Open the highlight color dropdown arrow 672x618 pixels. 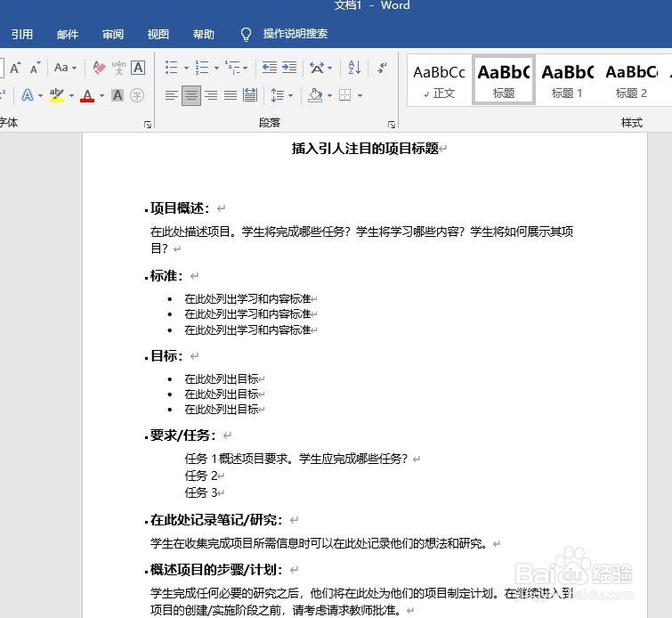pyautogui.click(x=71, y=95)
